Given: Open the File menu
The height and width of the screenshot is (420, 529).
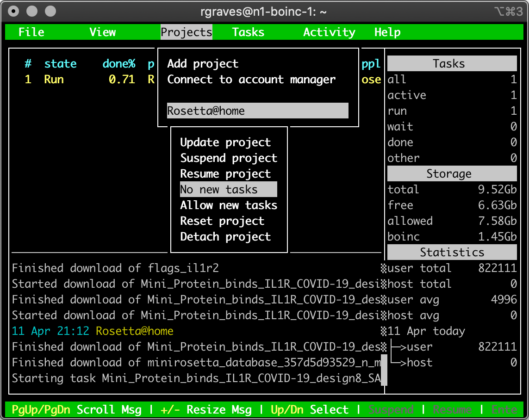Looking at the screenshot, I should (x=31, y=32).
